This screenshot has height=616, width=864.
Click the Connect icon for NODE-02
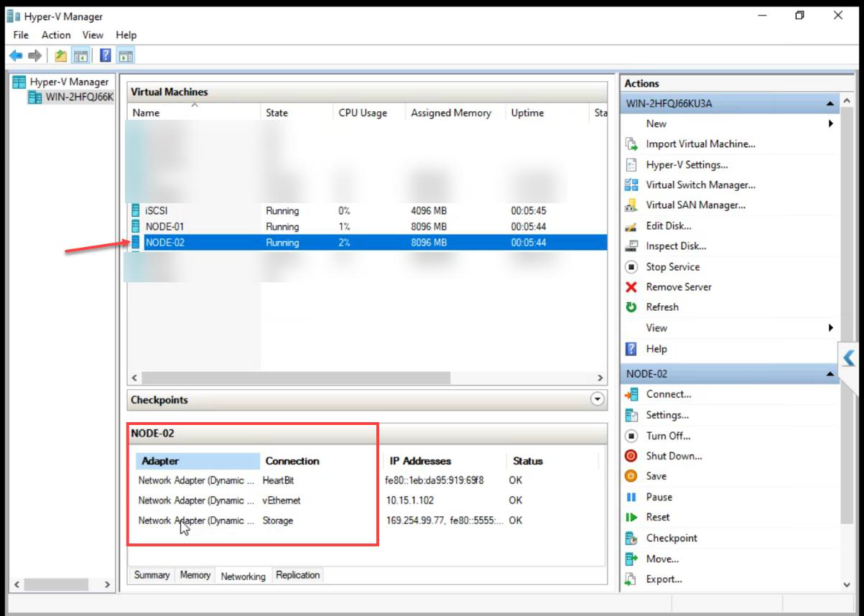pos(631,394)
